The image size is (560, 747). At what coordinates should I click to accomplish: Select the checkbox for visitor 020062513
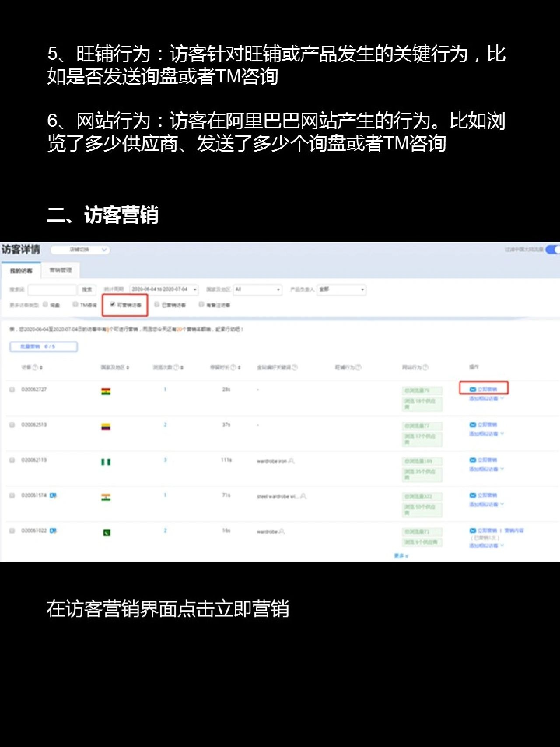(12, 425)
